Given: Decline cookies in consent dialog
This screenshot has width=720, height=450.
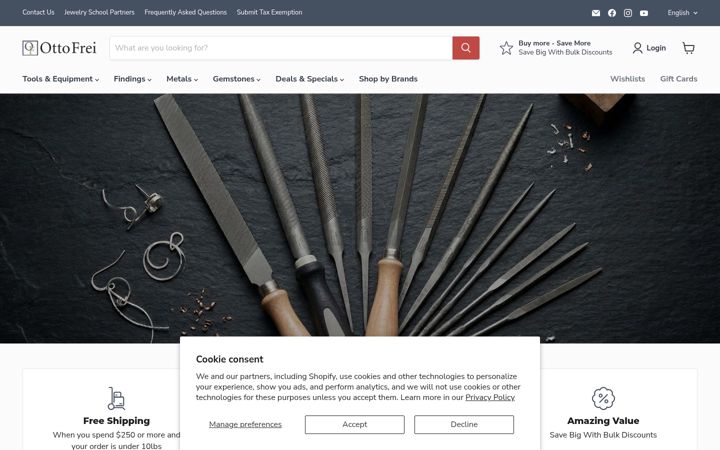Looking at the screenshot, I should 464,424.
